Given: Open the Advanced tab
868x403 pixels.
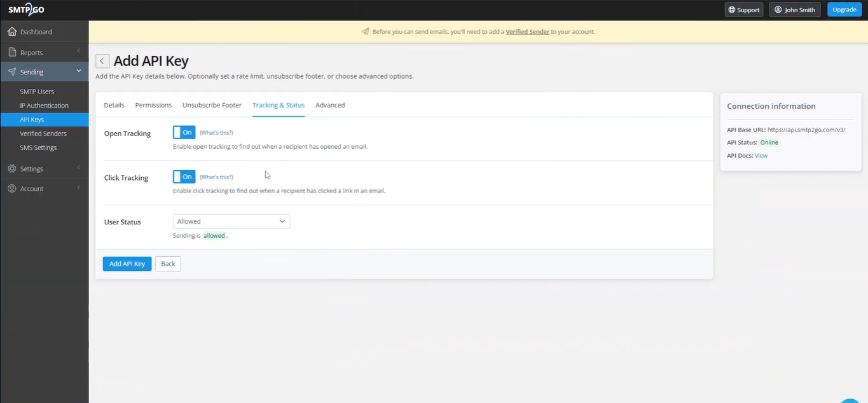Looking at the screenshot, I should 329,105.
